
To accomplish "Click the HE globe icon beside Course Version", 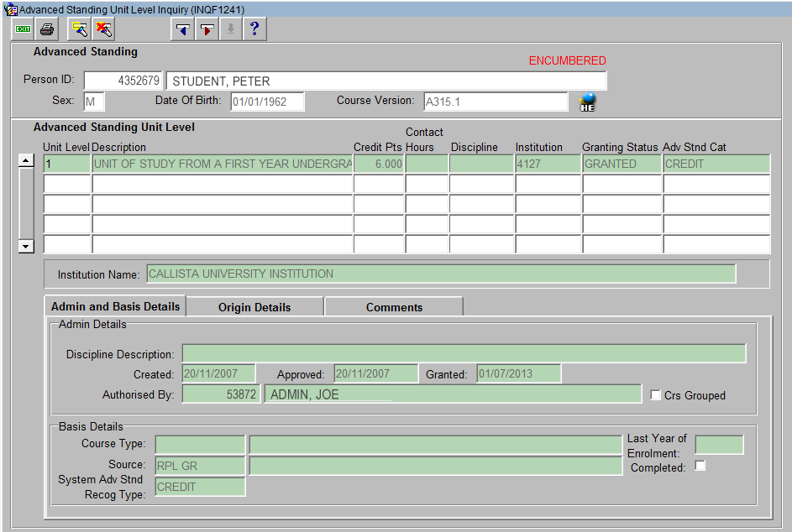I will click(587, 102).
